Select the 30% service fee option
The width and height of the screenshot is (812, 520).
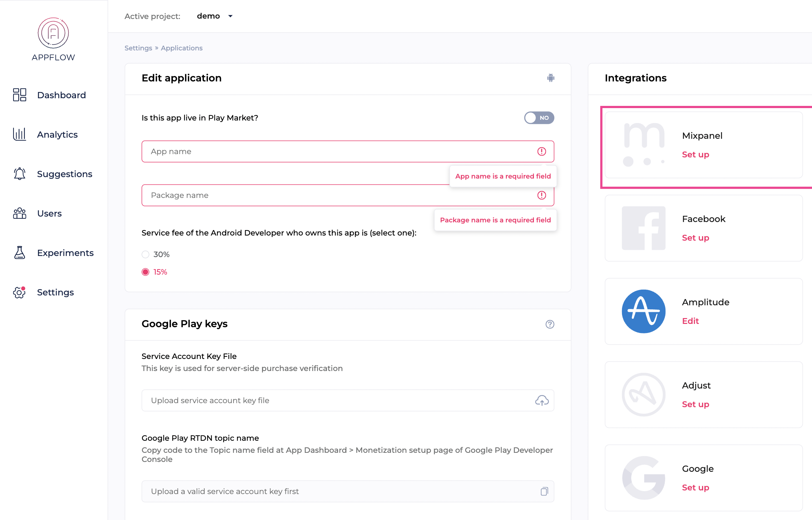click(145, 255)
